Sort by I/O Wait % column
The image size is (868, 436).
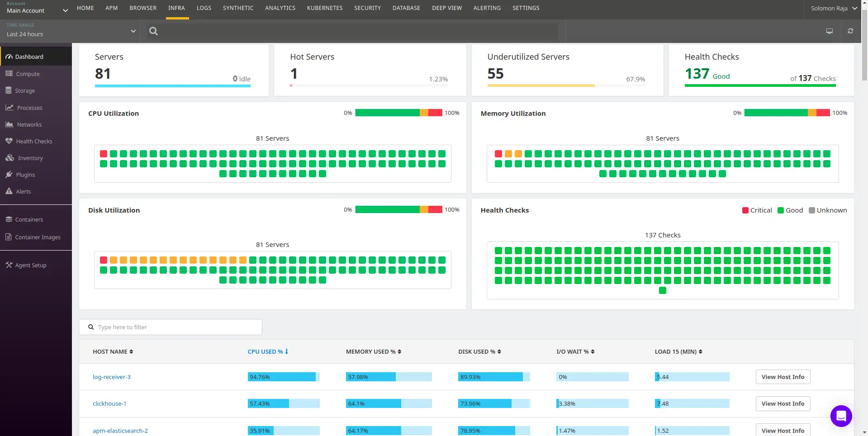coord(575,351)
